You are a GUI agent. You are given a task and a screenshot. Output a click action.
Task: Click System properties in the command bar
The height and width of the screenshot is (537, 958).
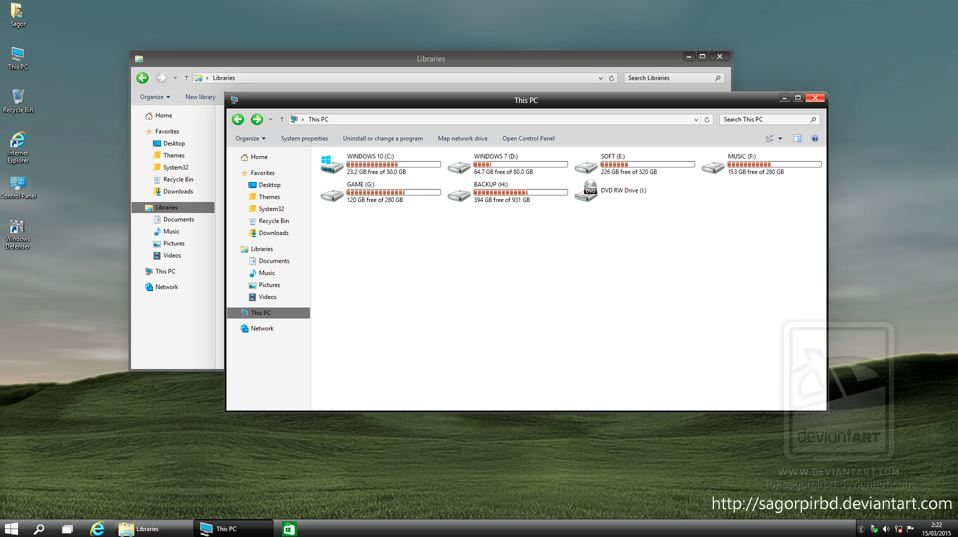(304, 138)
